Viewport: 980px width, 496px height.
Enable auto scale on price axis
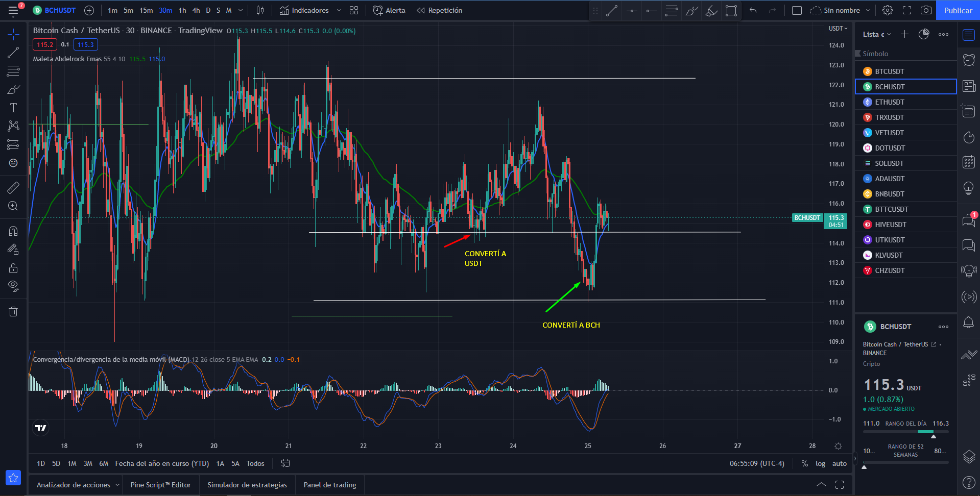[839, 463]
